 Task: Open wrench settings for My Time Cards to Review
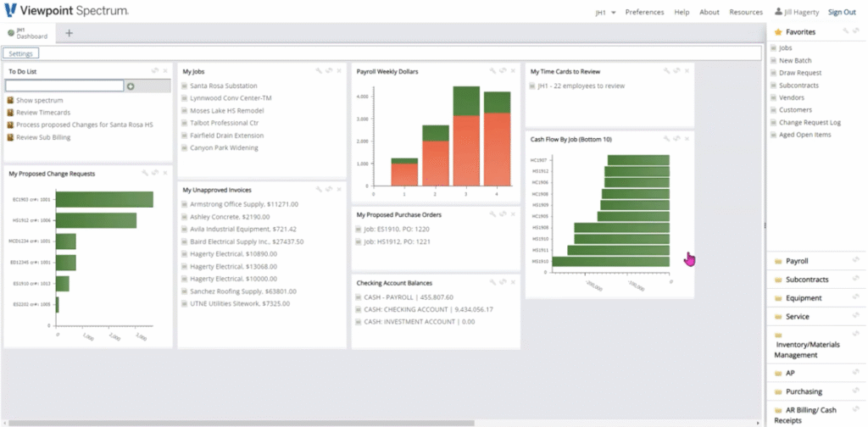coord(667,71)
